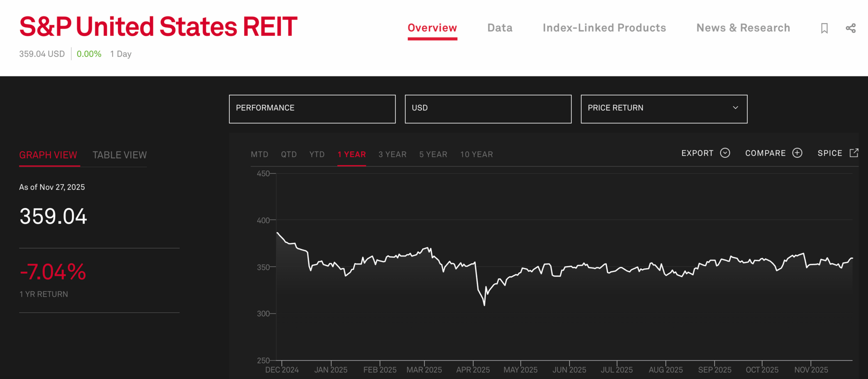This screenshot has height=379, width=868.
Task: Go to Index-Linked Products tab
Action: pos(604,28)
